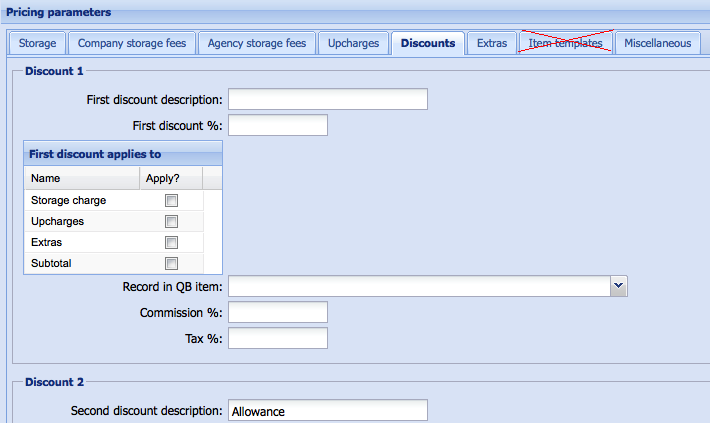Select the Tax % input box

pyautogui.click(x=278, y=339)
